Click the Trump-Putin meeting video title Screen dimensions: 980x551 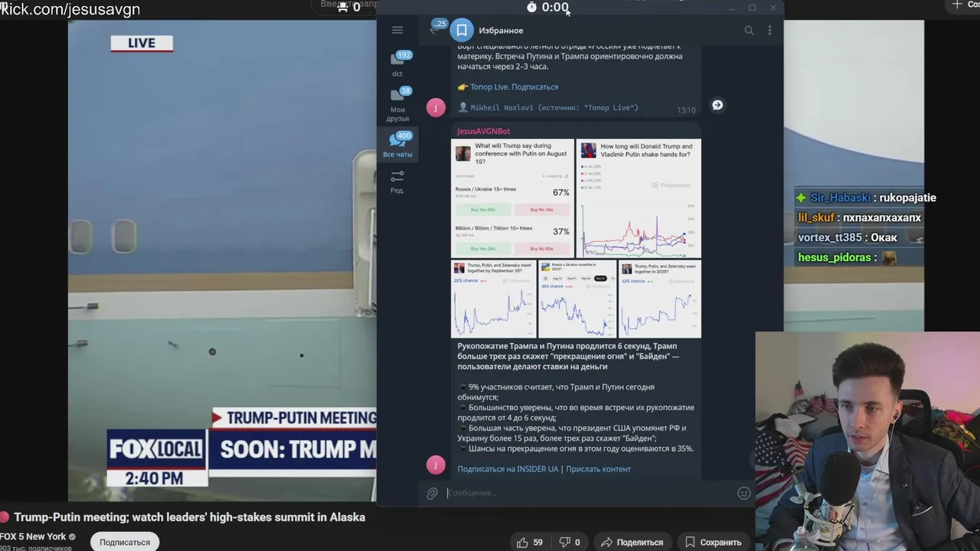click(189, 517)
